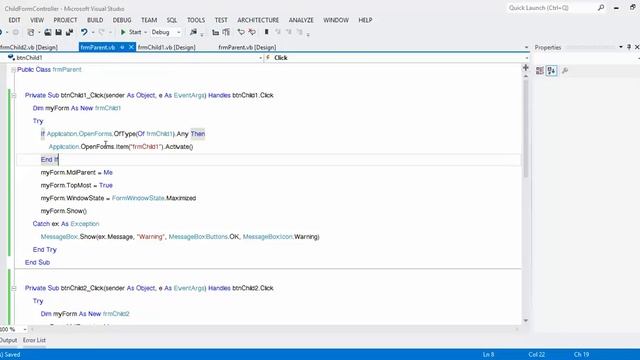
Task: Click the 'myForm.TopMost = True' code line
Action: coord(76,185)
